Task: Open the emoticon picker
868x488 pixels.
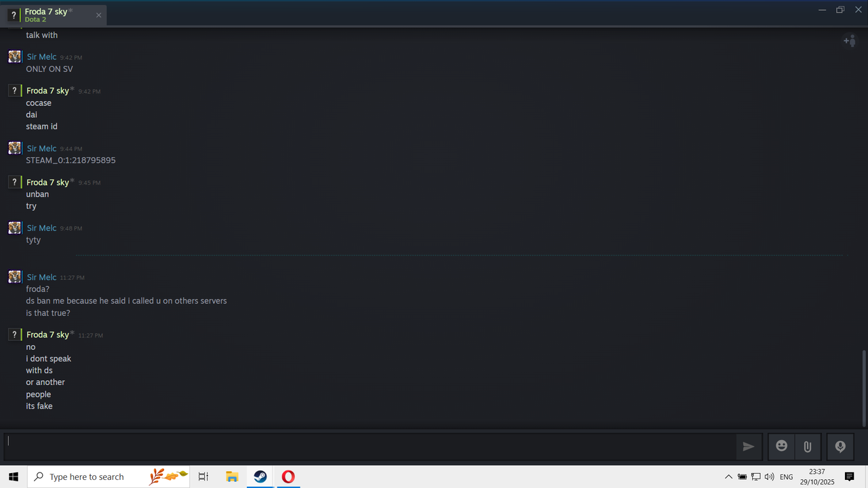Action: pyautogui.click(x=781, y=447)
